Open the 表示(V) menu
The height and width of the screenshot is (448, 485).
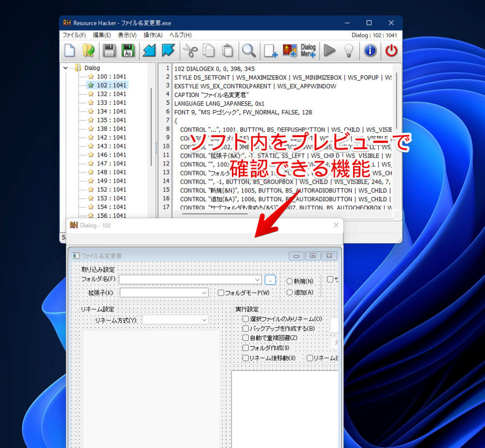tap(127, 35)
